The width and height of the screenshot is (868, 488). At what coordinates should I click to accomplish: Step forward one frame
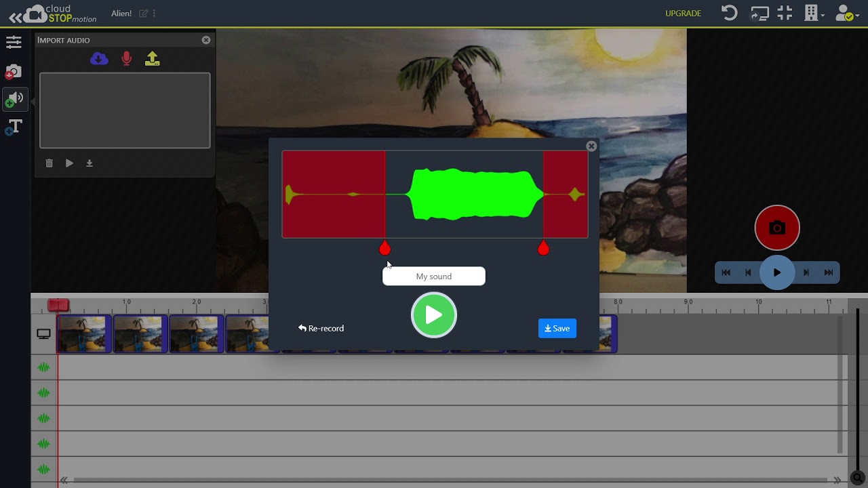point(806,272)
